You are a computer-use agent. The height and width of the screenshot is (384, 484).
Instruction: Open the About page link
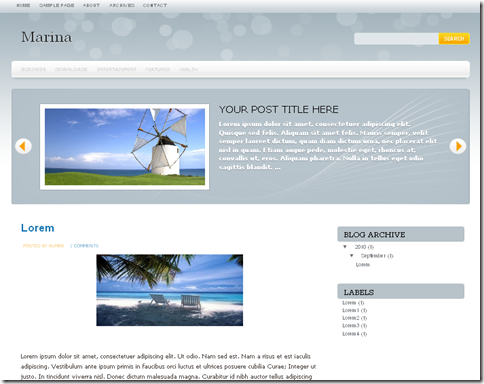(x=91, y=5)
